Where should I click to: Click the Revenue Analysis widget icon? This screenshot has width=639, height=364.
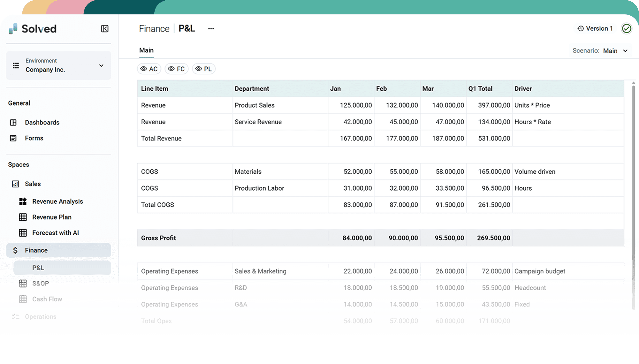[x=23, y=201]
